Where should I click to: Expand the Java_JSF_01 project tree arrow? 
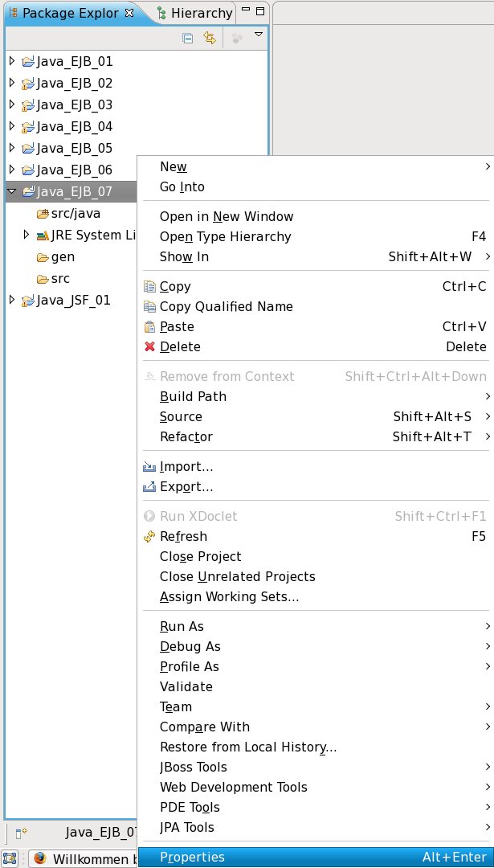[11, 300]
